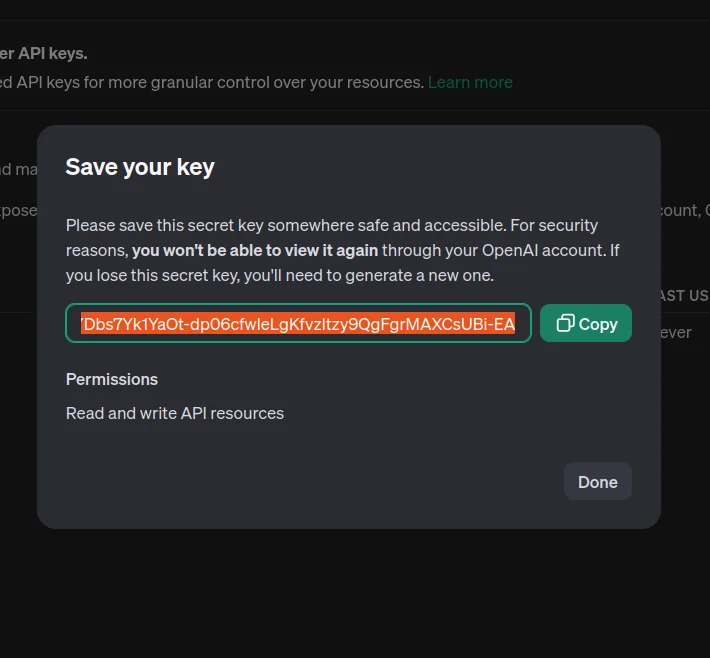Click Done to close the dialog
Viewport: 710px width, 658px height.
(598, 481)
